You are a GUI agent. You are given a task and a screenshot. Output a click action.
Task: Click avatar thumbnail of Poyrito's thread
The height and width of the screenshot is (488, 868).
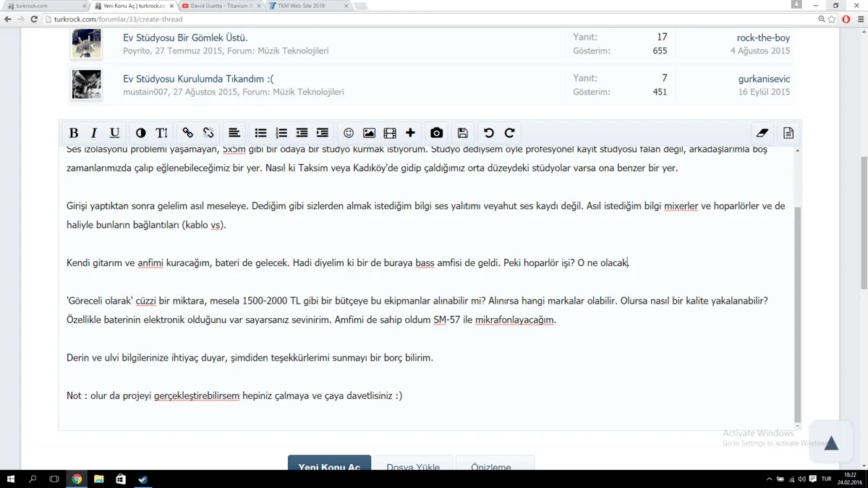86,43
